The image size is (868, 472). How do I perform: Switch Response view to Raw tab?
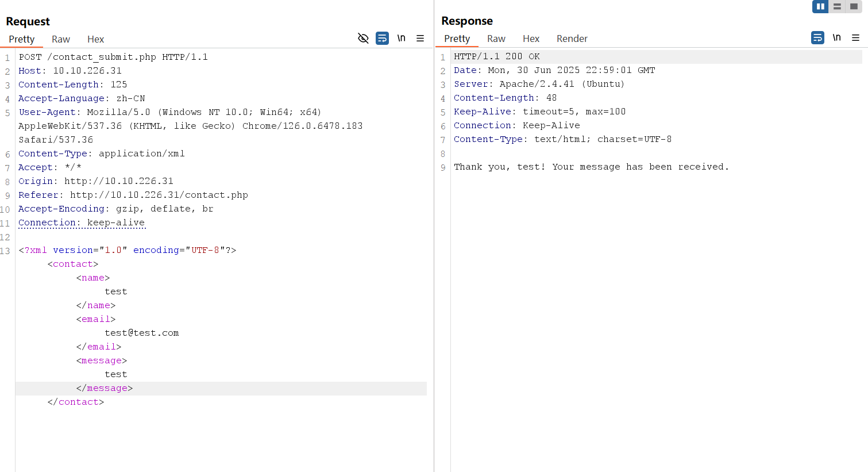(x=496, y=39)
